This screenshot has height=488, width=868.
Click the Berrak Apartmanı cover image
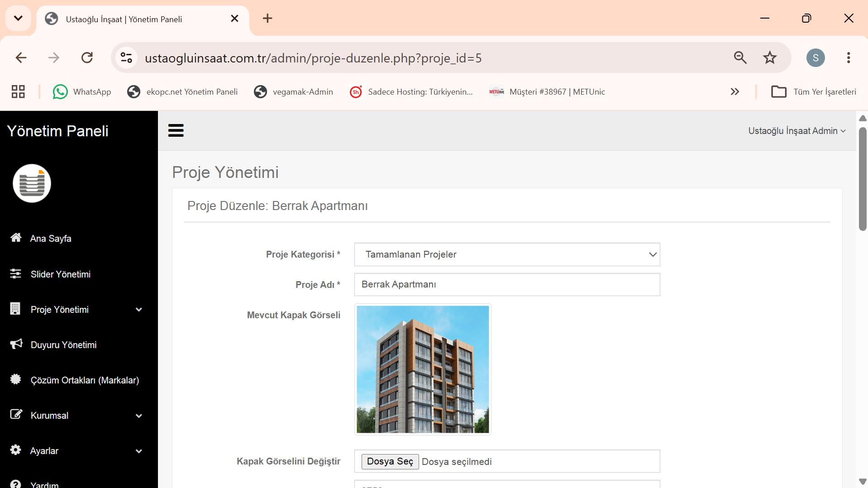[423, 369]
